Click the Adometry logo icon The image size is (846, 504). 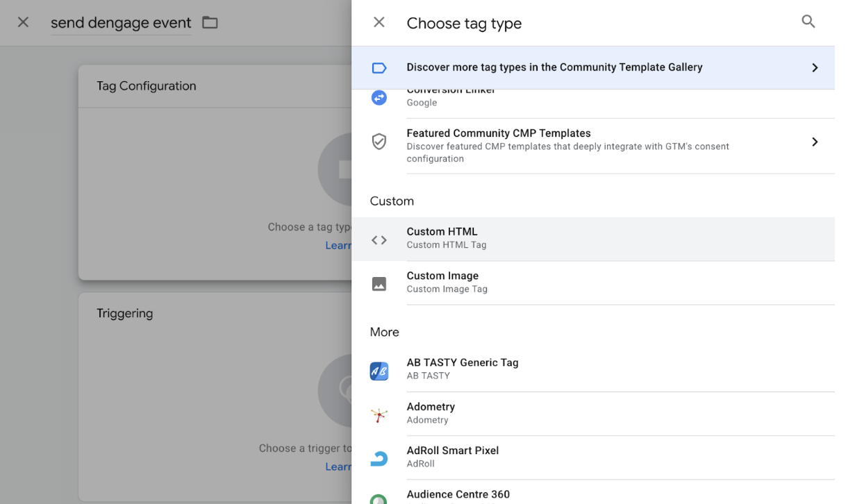point(379,415)
